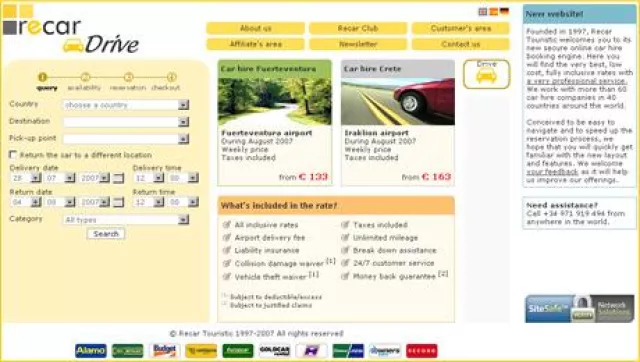
Task: Open the Destination dropdown
Action: 126,122
